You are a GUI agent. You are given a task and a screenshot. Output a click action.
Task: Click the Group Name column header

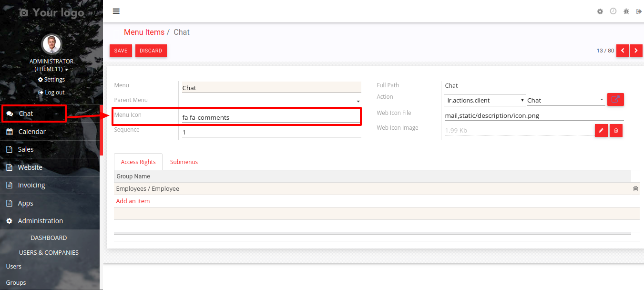click(133, 176)
